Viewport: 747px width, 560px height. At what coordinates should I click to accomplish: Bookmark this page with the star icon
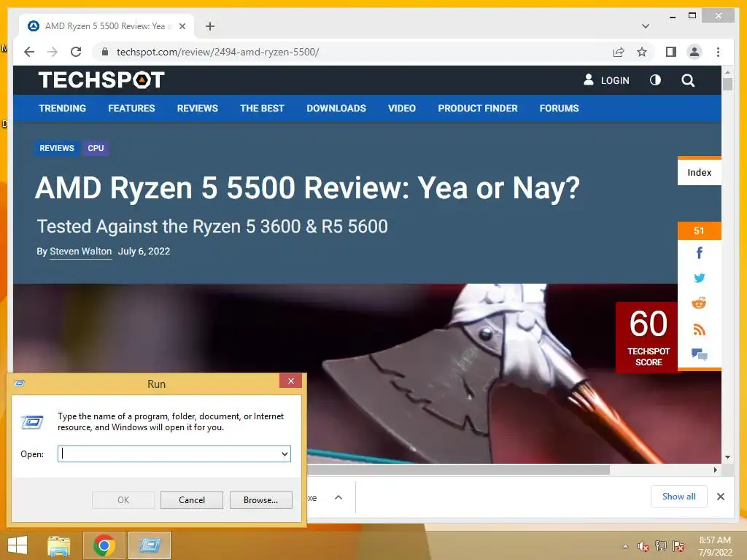(642, 52)
